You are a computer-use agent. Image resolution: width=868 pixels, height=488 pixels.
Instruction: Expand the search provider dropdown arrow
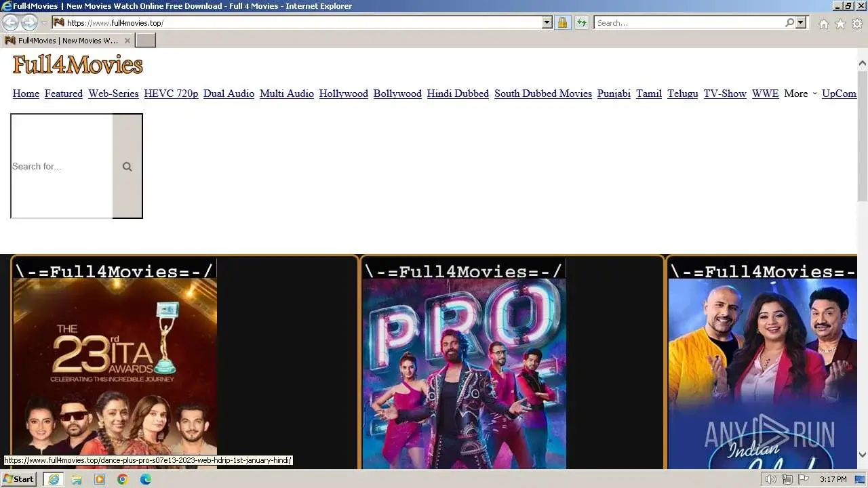pos(801,22)
